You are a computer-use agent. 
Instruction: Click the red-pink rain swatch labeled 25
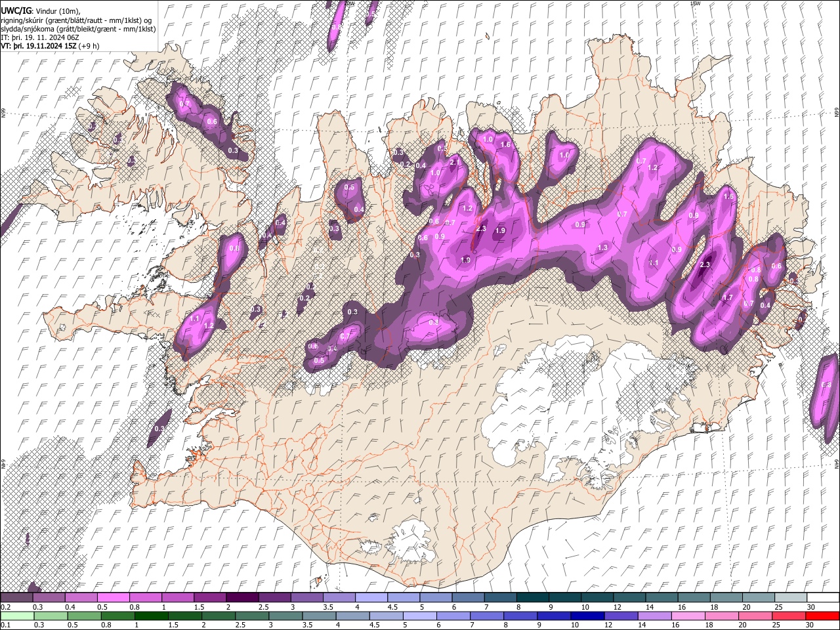tap(788, 616)
